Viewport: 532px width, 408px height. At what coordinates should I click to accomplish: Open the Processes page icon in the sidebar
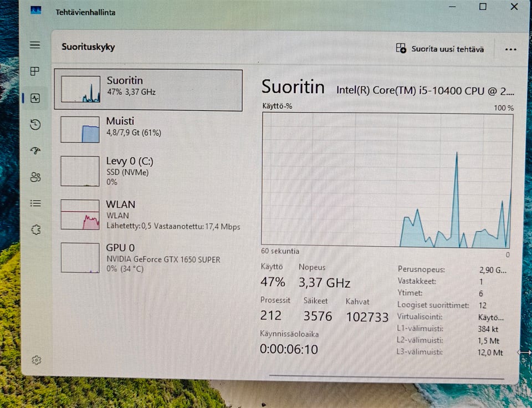pyautogui.click(x=35, y=71)
